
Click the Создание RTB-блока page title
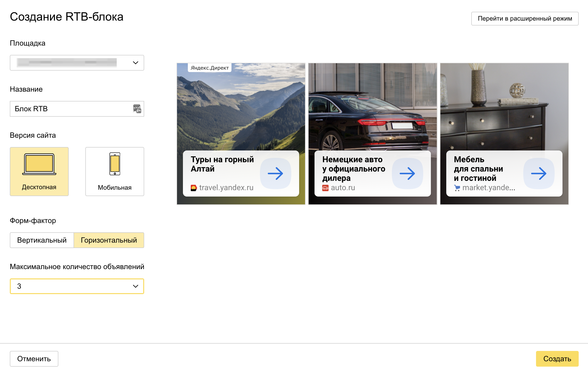(66, 17)
